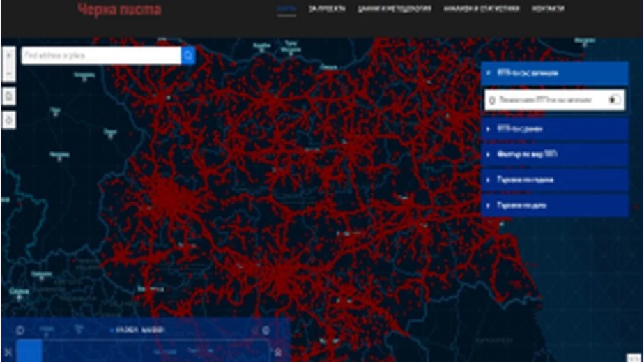644x362 pixels.
Task: Click the 'Черна писта' site logo
Action: pos(119,10)
